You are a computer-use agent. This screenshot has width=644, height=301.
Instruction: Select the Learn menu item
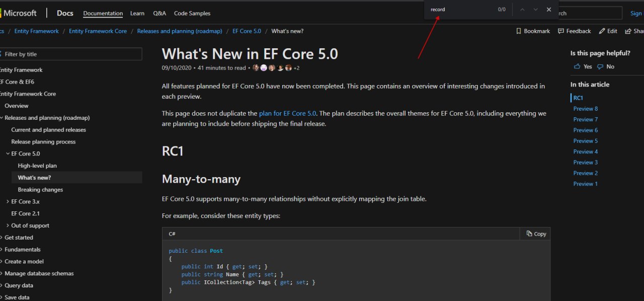click(x=137, y=14)
